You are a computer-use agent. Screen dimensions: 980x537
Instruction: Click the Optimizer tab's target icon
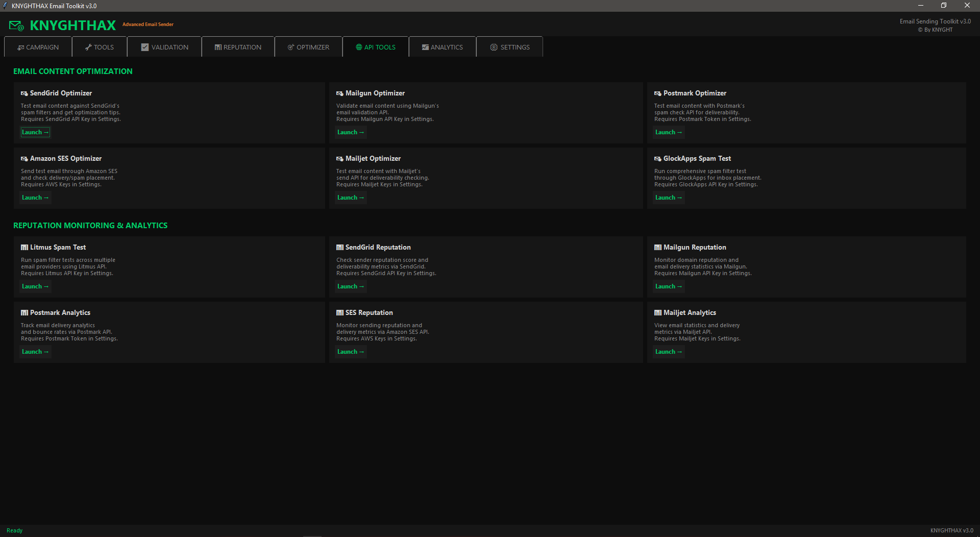[291, 47]
